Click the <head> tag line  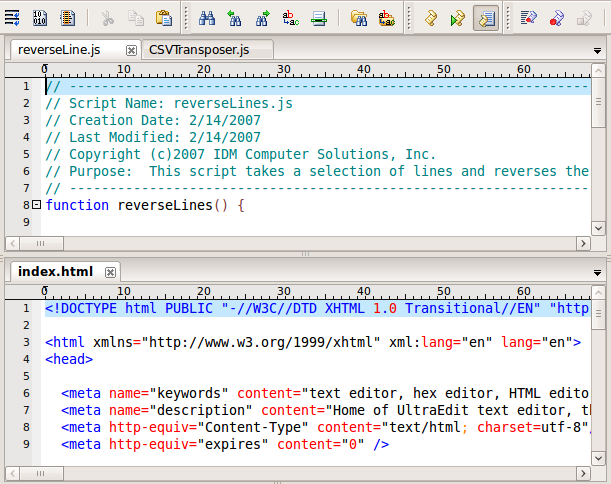coord(69,359)
